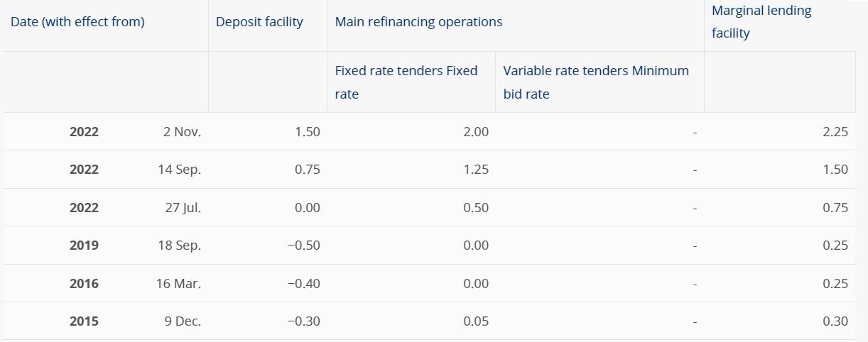Screen dimensions: 868x342
Task: Click the "Deposit facility" column header
Action: [x=259, y=22]
